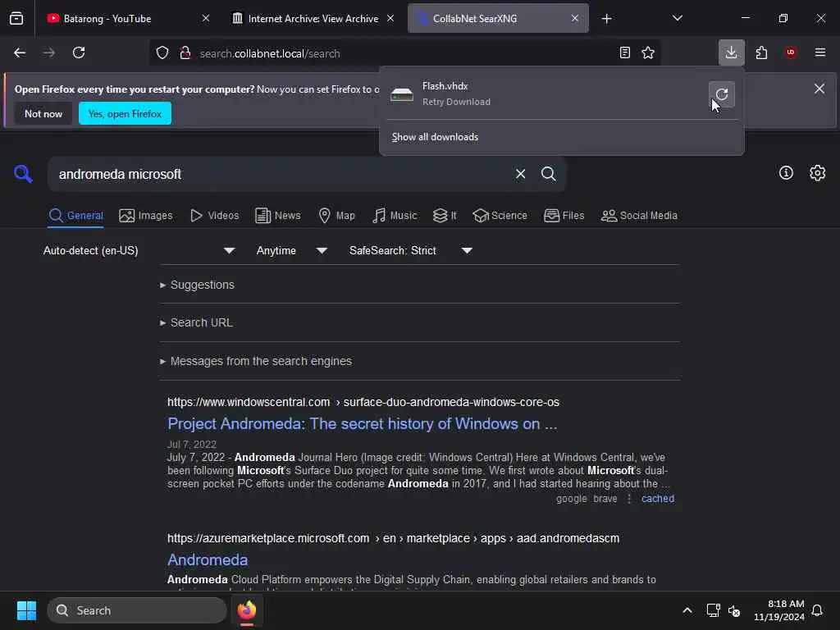Switch to the Science category
This screenshot has width=840, height=630.
point(500,216)
